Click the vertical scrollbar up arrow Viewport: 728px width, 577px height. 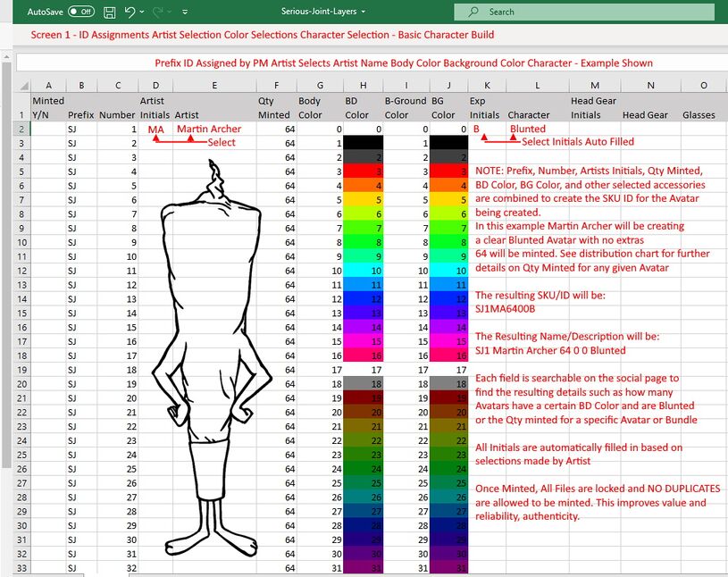[x=6, y=56]
